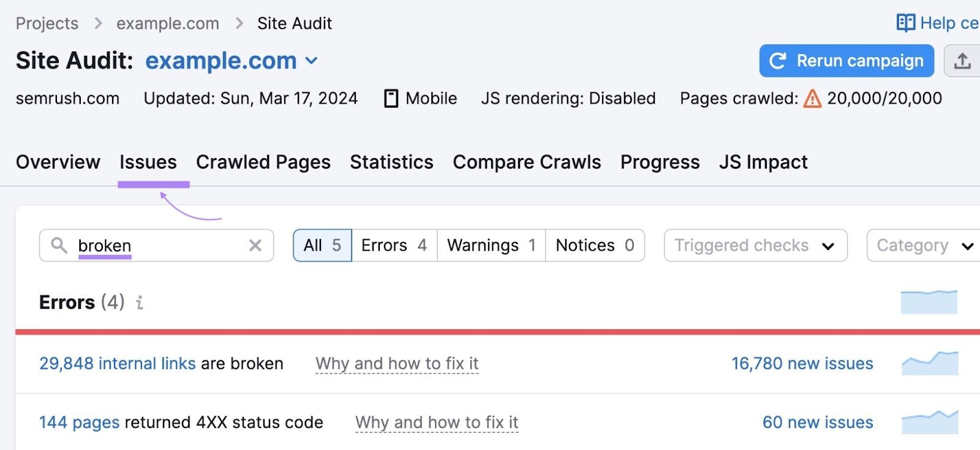Clear the search field with X icon
Image resolution: width=980 pixels, height=450 pixels.
[255, 246]
